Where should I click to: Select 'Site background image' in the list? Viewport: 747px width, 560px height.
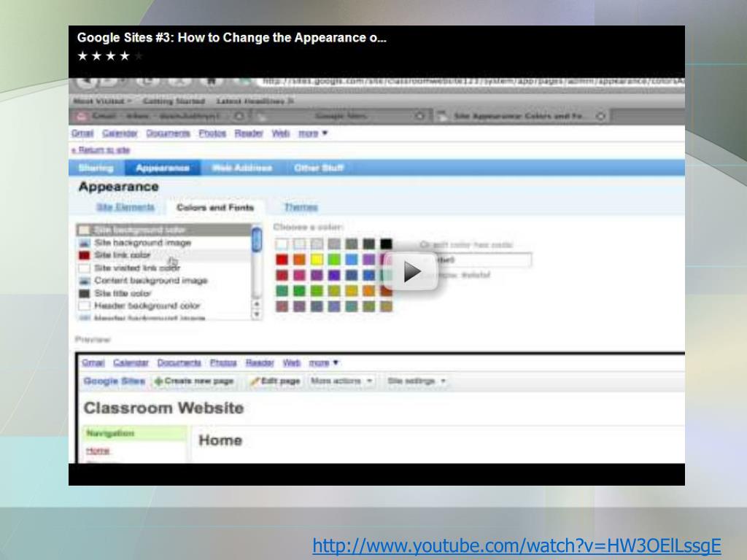point(163,243)
